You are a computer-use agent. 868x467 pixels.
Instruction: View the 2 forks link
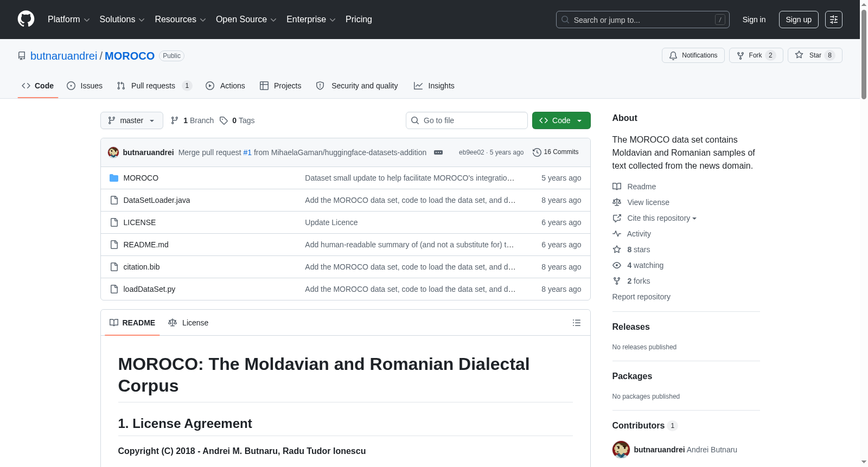click(631, 281)
